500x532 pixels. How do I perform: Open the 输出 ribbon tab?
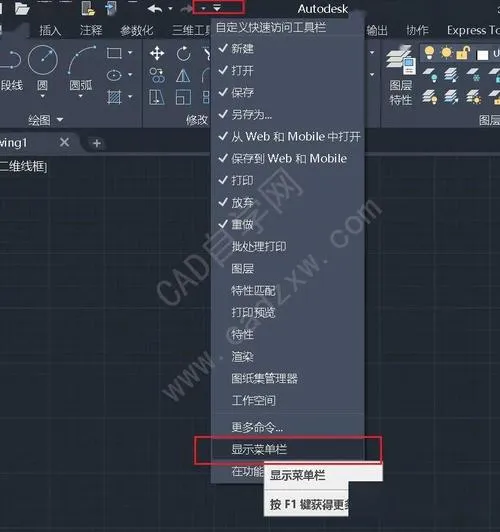point(377,31)
